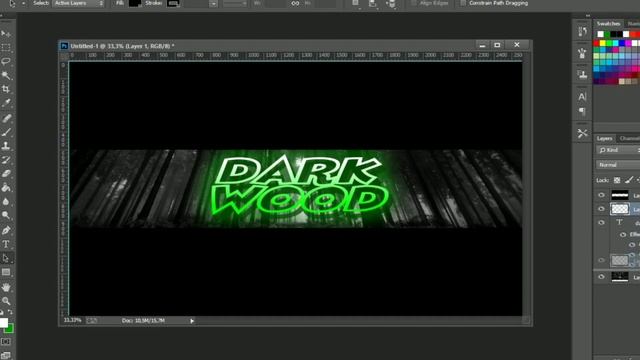Toggle lock image pixels brush icon

[x=629, y=180]
